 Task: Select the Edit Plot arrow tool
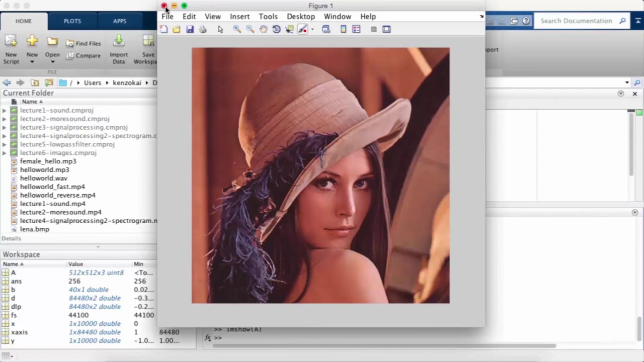(220, 30)
